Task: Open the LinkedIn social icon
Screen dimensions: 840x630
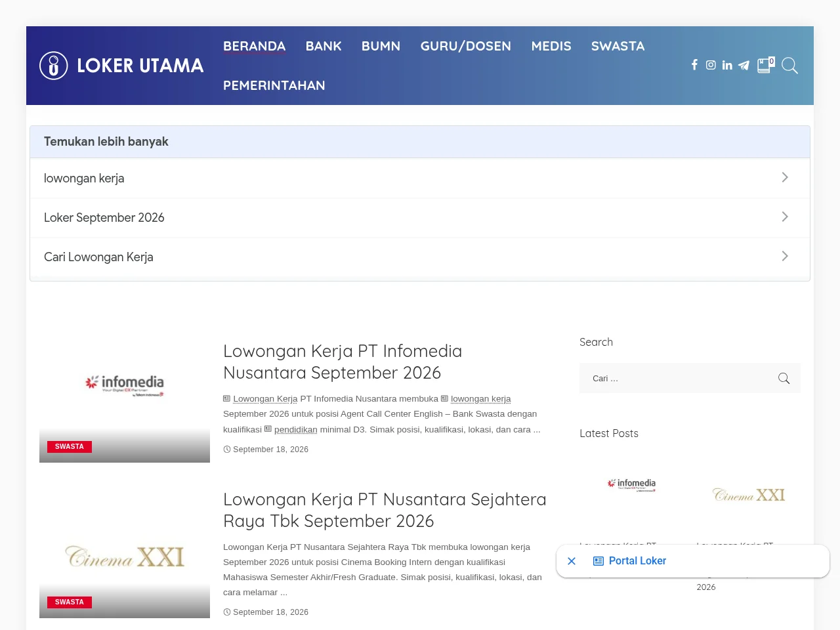Action: pos(727,65)
